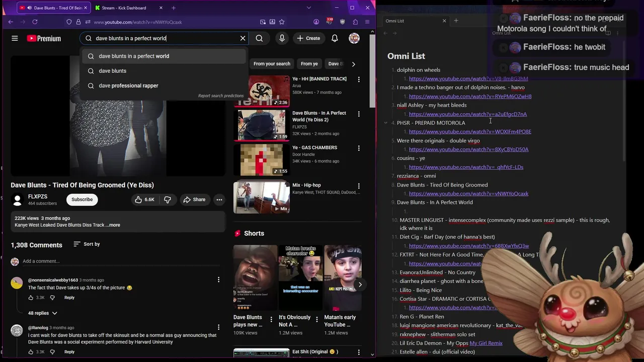This screenshot has width=644, height=362.
Task: Click the Subscribe button for FLXPZS
Action: [x=82, y=200]
